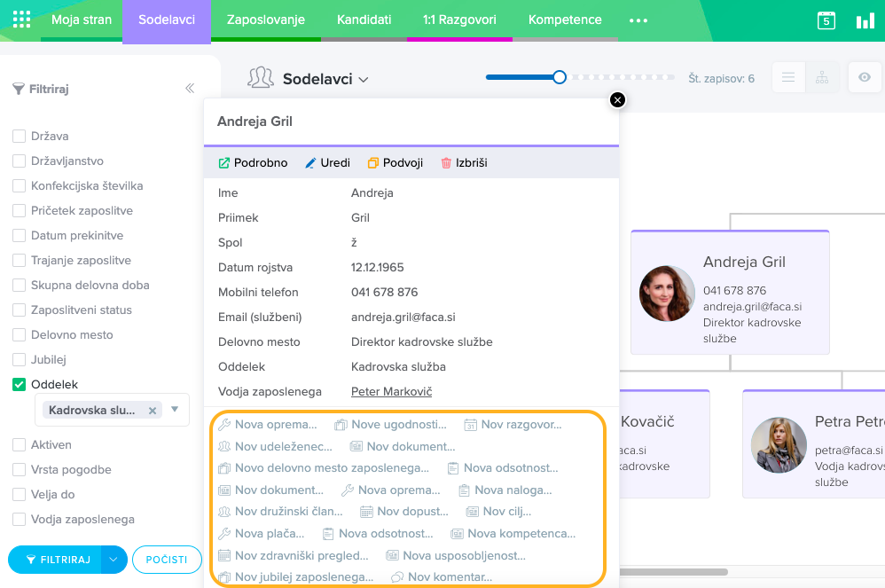Click the zoom slider handle
The height and width of the screenshot is (588, 885).
pos(560,78)
